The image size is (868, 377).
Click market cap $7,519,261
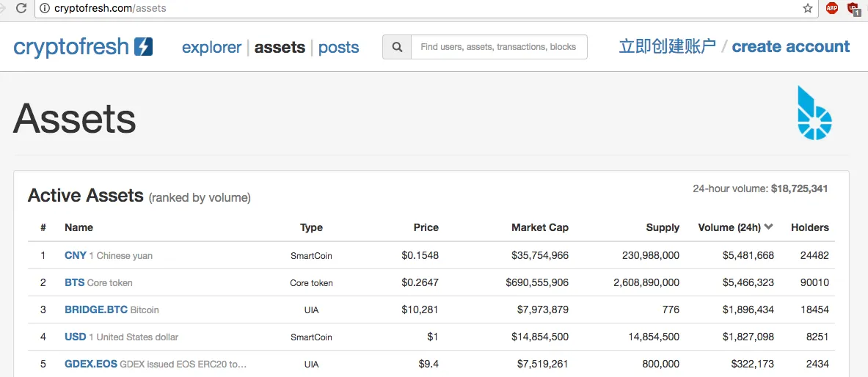pos(542,365)
